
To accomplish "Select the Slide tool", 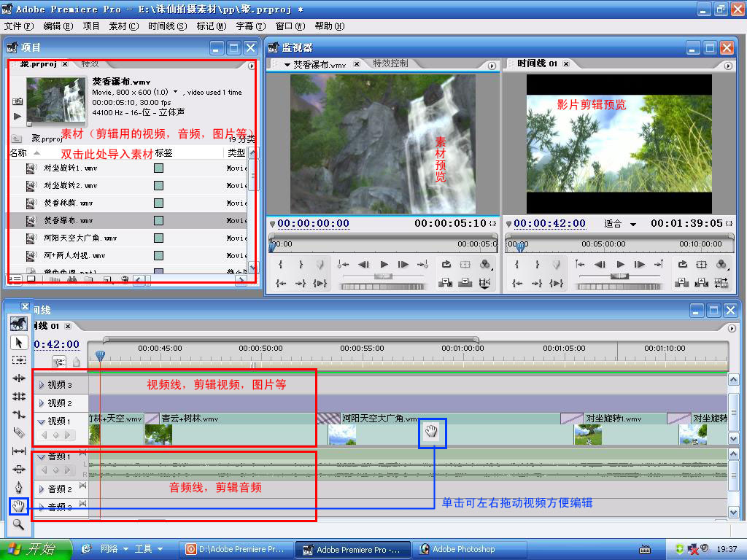I will coord(18,469).
